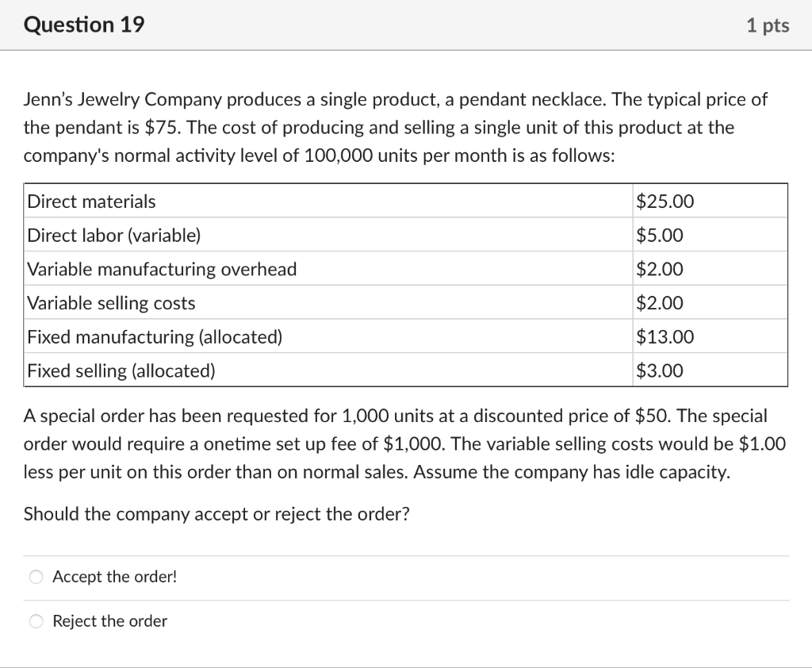Click the '1 pts' score label
Screen dimensions: 812x668
tap(767, 25)
